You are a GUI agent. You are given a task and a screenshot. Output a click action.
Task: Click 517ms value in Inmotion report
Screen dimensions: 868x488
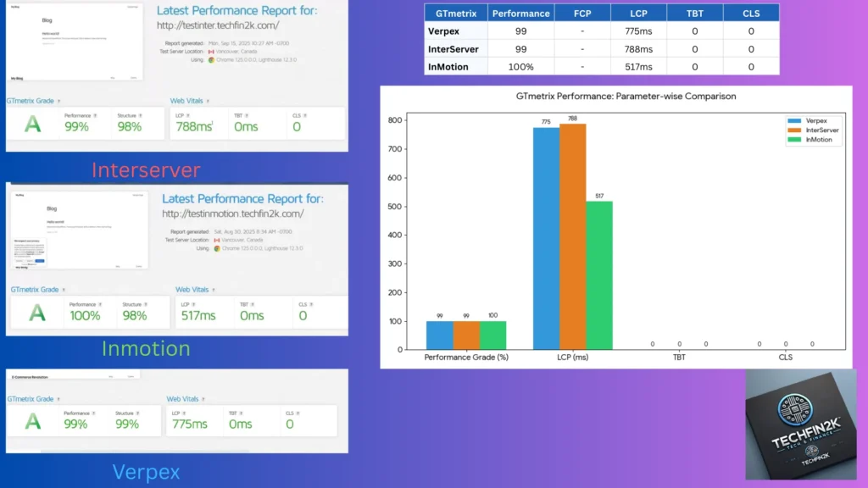[x=198, y=315]
